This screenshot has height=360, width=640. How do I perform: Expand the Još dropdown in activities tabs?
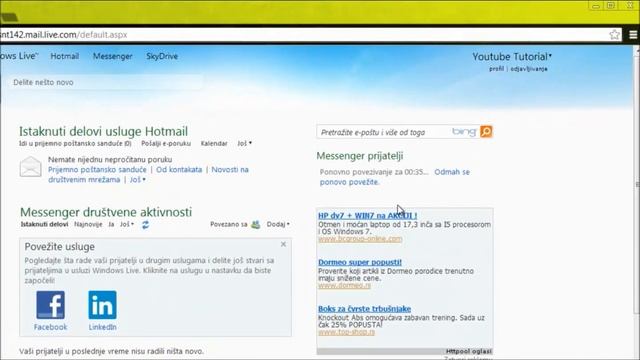coord(127,224)
